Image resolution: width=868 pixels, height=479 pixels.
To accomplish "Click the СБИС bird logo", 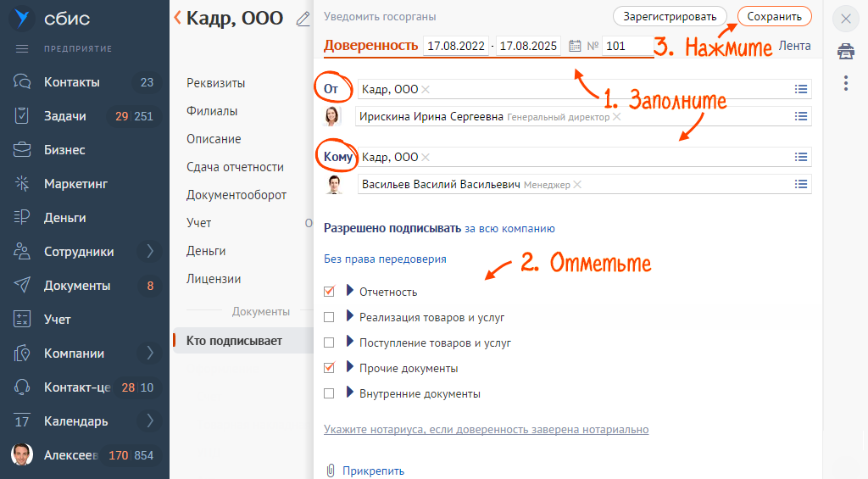I will [x=22, y=18].
